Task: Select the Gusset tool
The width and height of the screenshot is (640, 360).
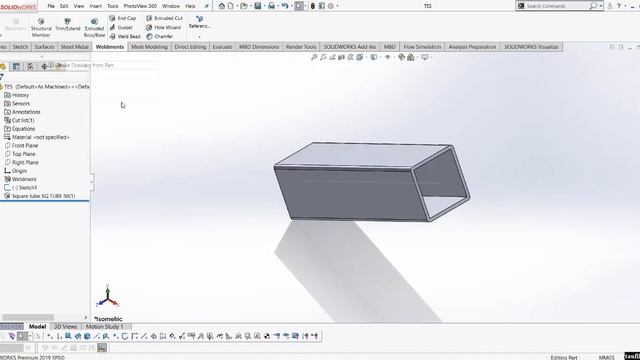Action: tap(121, 27)
